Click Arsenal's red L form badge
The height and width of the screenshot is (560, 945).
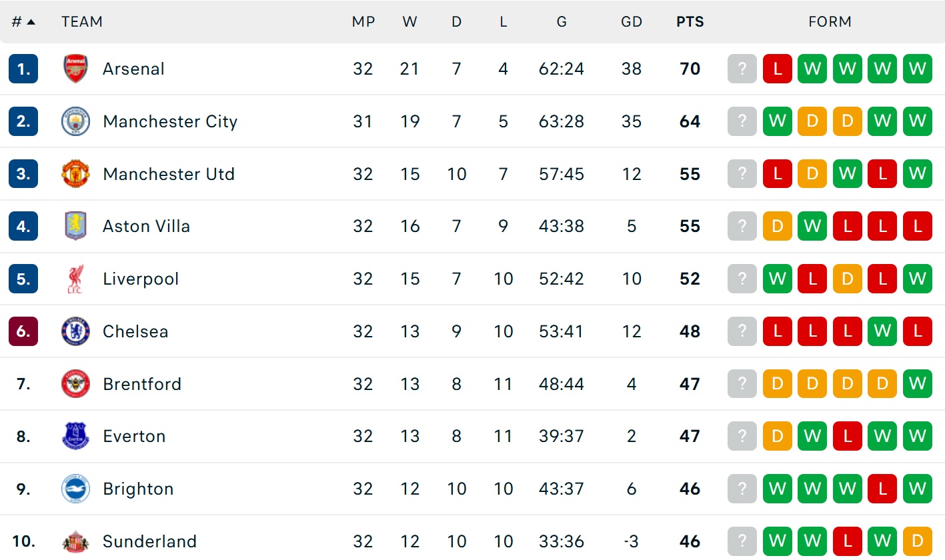[777, 69]
